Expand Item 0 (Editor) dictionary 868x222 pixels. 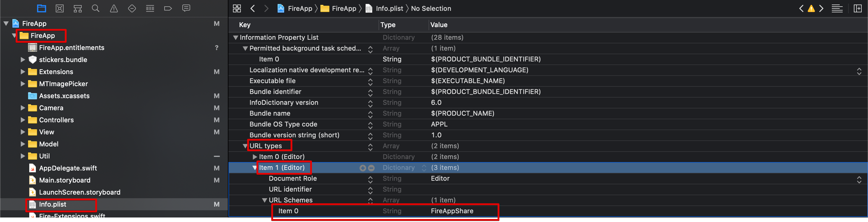click(255, 157)
